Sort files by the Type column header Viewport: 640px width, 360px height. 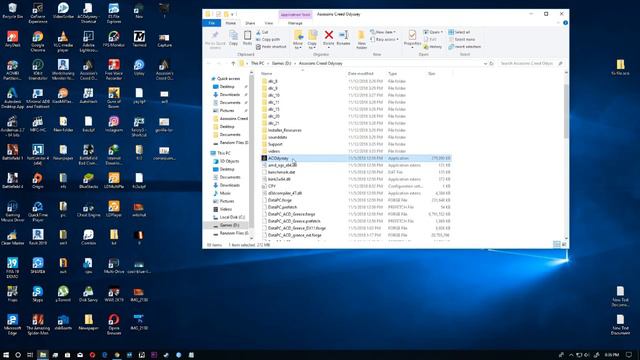[x=393, y=73]
